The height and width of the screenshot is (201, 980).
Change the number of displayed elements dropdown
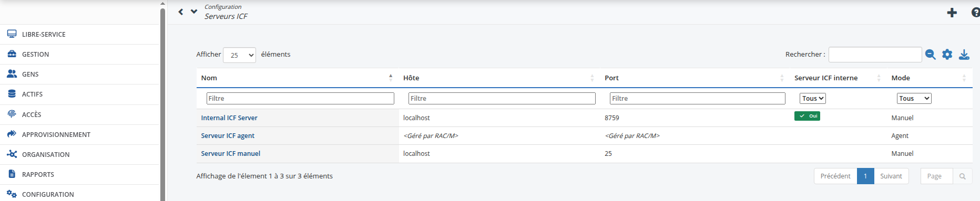click(x=239, y=55)
